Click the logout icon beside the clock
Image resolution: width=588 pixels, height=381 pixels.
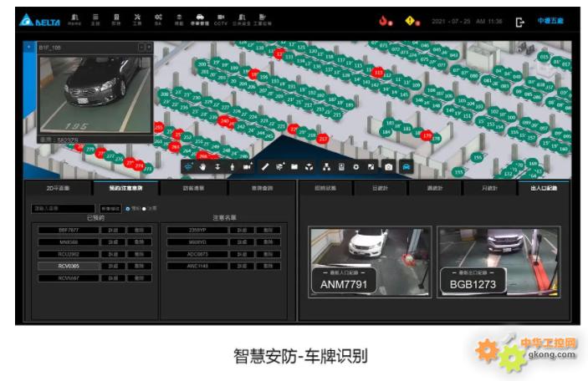(x=520, y=22)
